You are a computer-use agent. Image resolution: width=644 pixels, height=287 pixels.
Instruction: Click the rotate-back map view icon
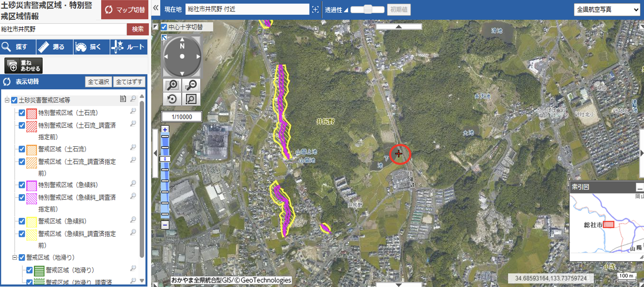[172, 99]
